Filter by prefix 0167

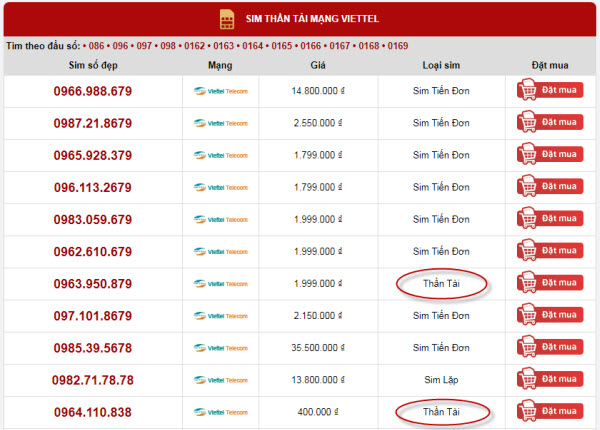[x=339, y=46]
